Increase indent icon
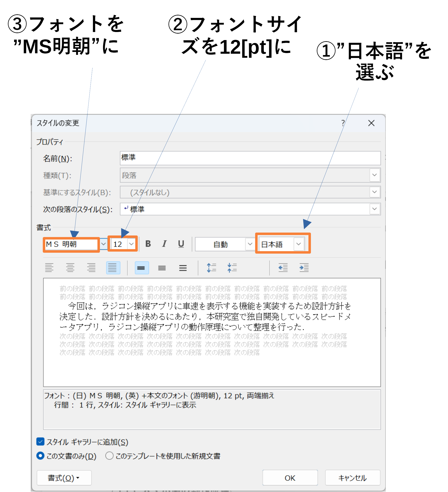 tap(304, 268)
